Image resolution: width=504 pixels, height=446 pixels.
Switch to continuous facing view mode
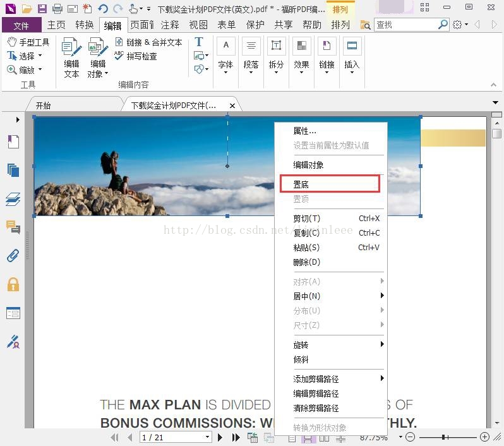pyautogui.click(x=340, y=438)
